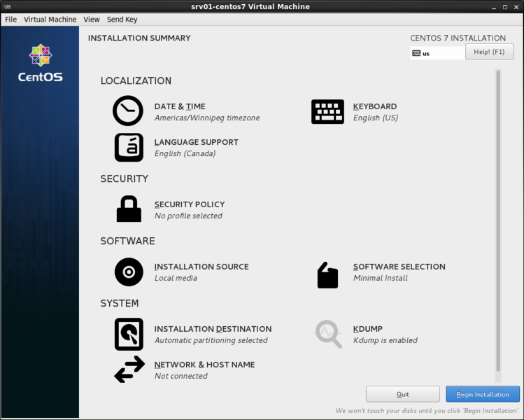Open SECURITY POLICY label
Screen dimensions: 524x420
(190, 204)
